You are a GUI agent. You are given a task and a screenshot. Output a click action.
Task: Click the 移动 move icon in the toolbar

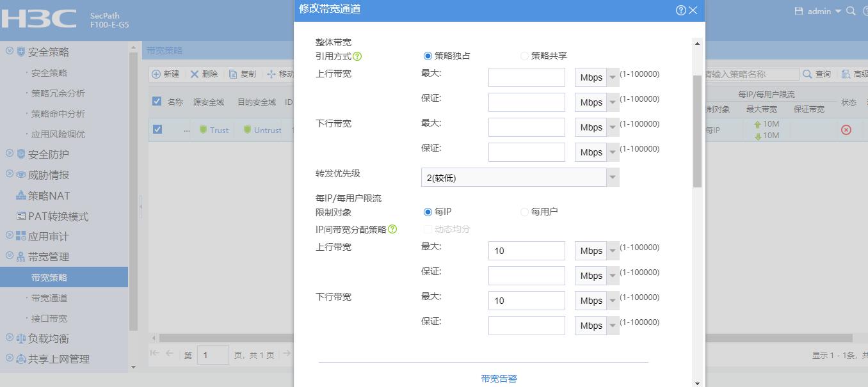(271, 74)
